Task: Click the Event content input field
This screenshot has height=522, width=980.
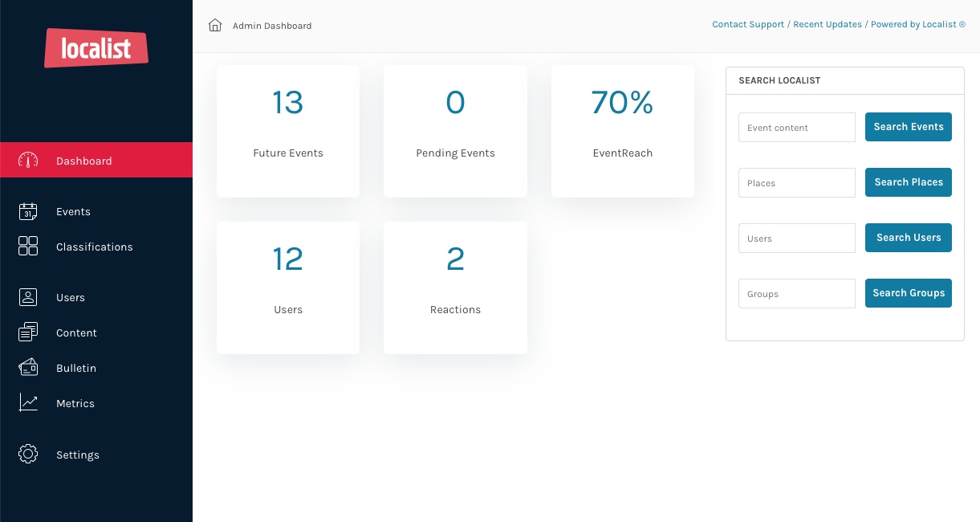Action: coord(796,127)
